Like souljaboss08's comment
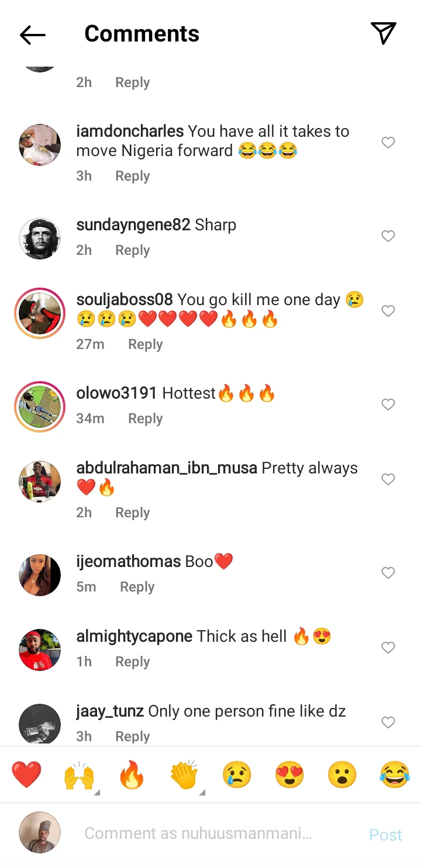 pyautogui.click(x=388, y=311)
